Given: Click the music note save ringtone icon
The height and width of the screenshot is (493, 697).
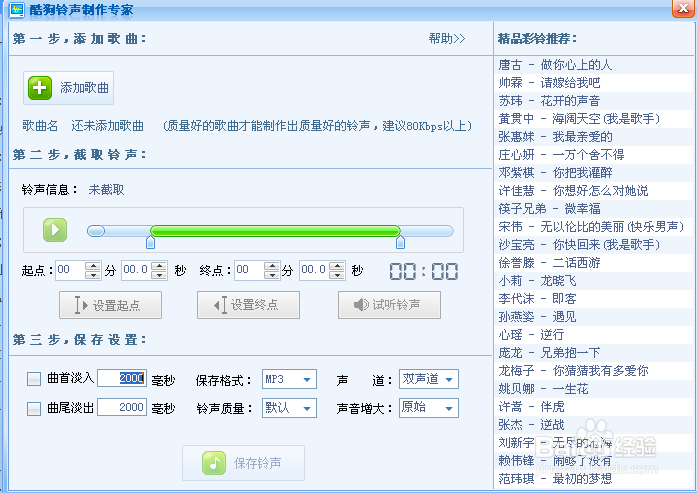Looking at the screenshot, I should [x=214, y=463].
